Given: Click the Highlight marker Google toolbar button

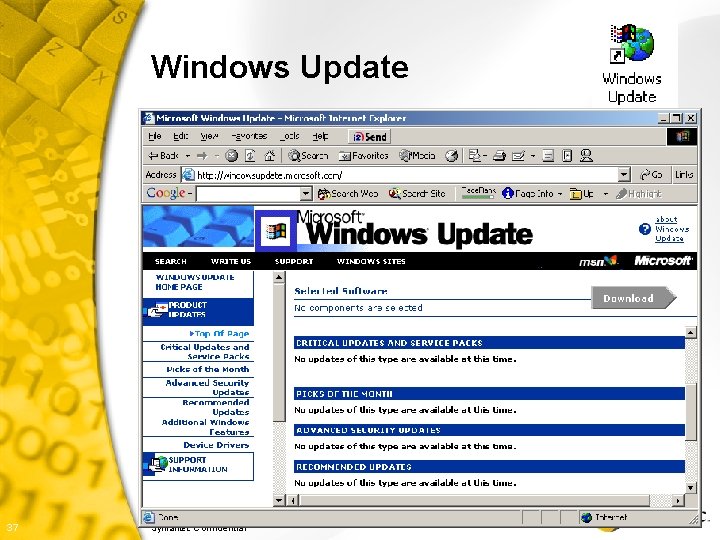Looking at the screenshot, I should pos(639,194).
